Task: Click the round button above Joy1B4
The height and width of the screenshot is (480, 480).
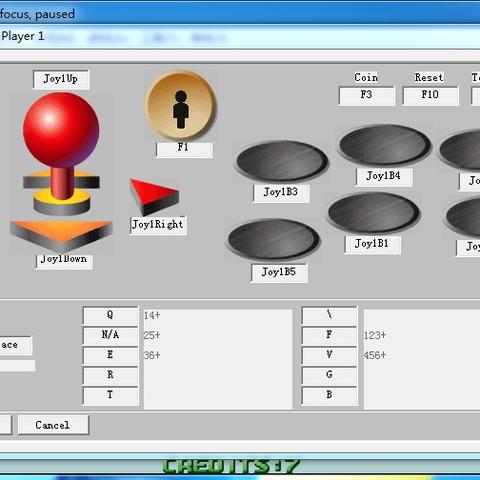Action: pyautogui.click(x=385, y=145)
